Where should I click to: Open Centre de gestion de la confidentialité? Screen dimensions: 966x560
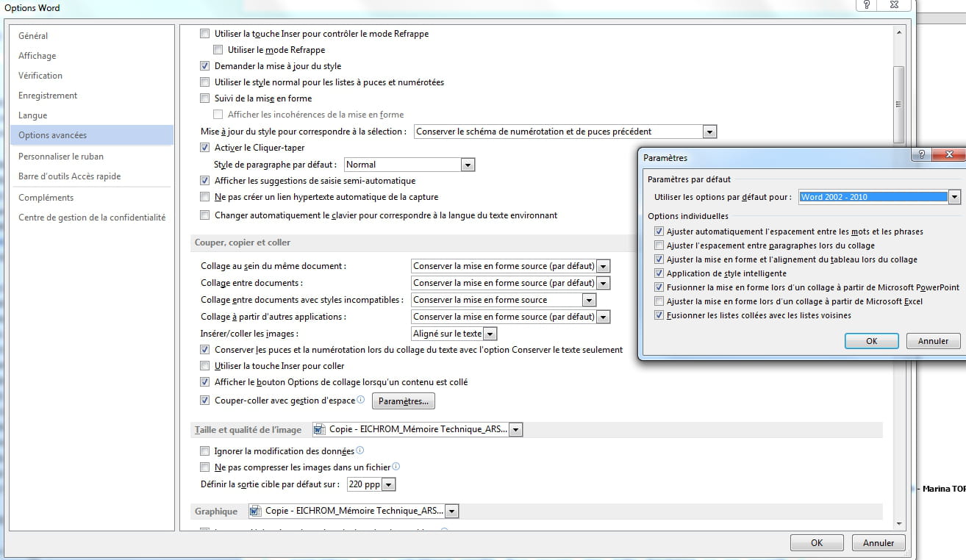click(x=92, y=218)
